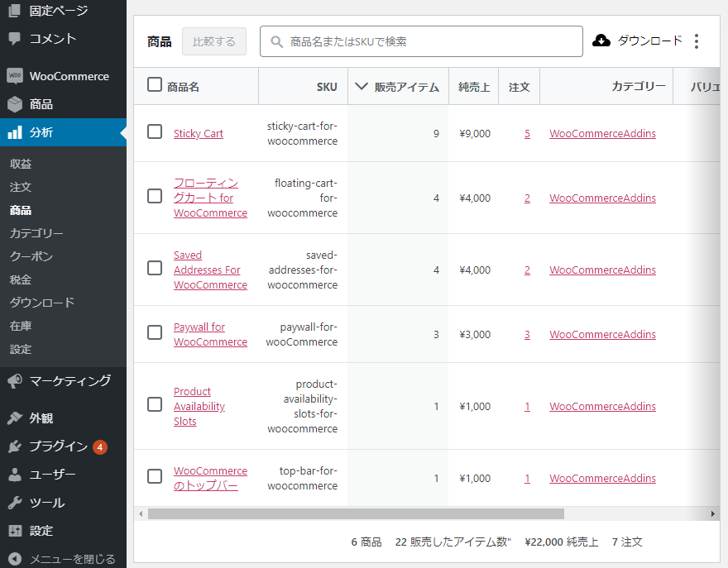Click the scrollbar left arrow
This screenshot has width=728, height=568.
[141, 513]
